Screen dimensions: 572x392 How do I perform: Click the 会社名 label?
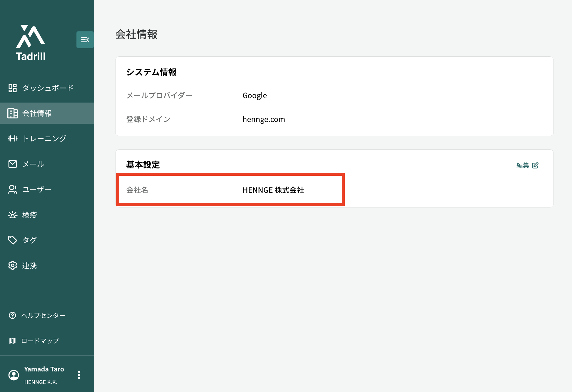pos(137,190)
